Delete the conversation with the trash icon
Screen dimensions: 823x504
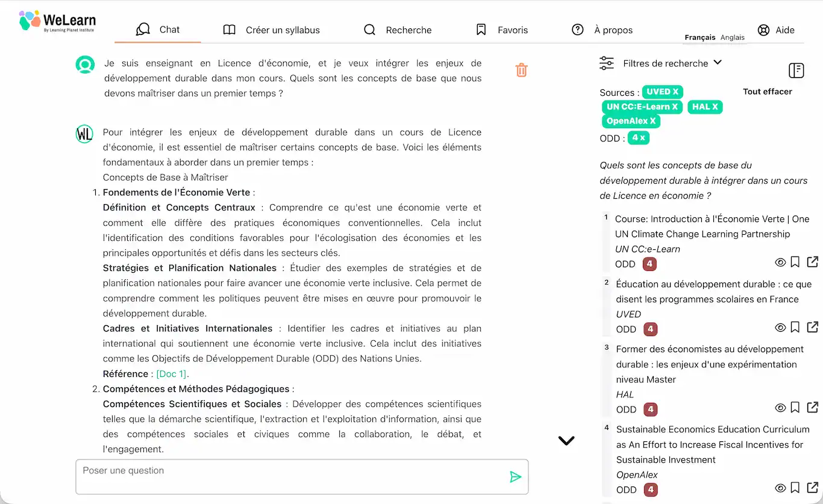pos(522,70)
